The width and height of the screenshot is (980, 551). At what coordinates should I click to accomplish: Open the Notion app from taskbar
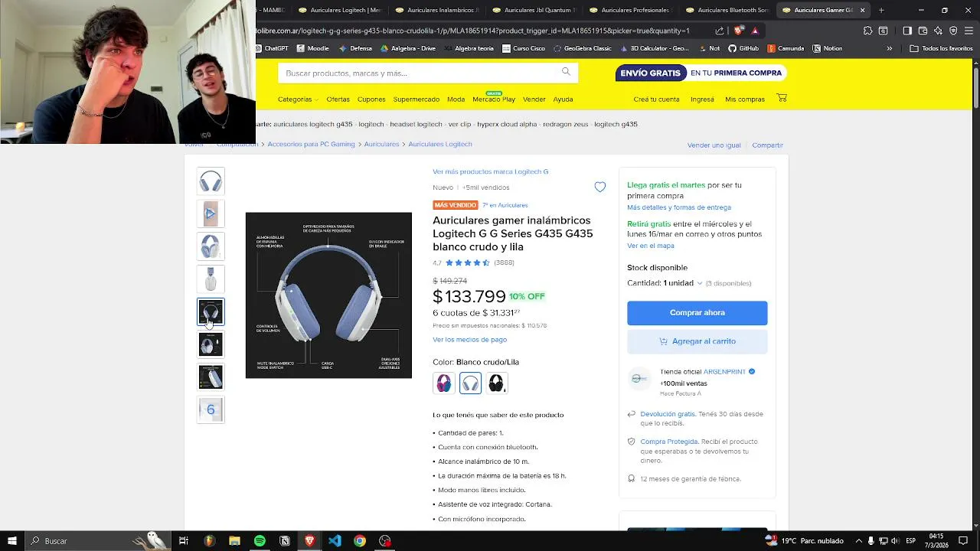click(285, 541)
